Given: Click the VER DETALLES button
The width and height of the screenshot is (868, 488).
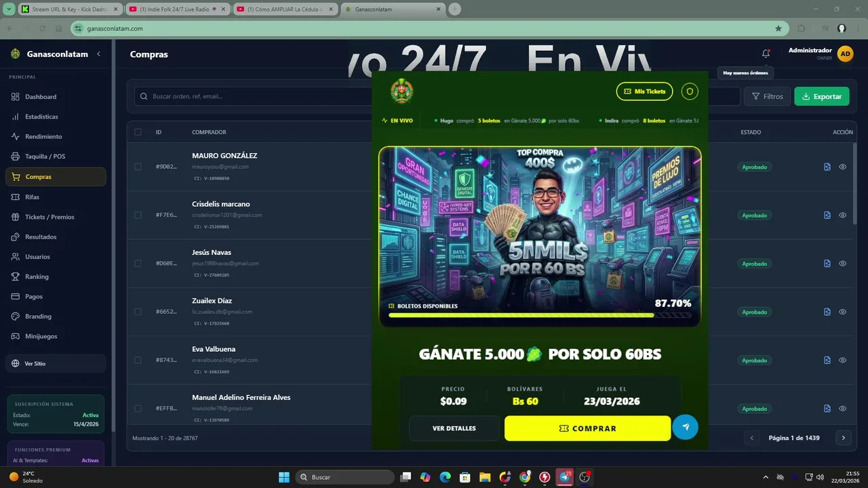Looking at the screenshot, I should pos(454,428).
